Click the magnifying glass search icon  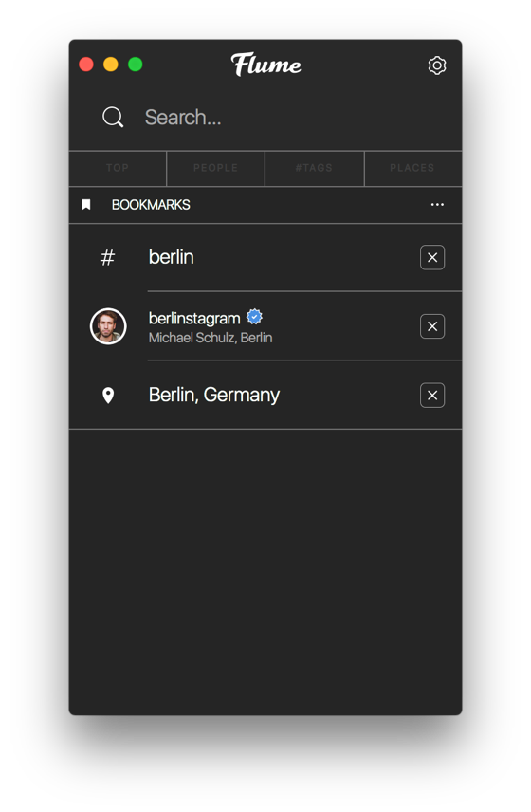113,117
